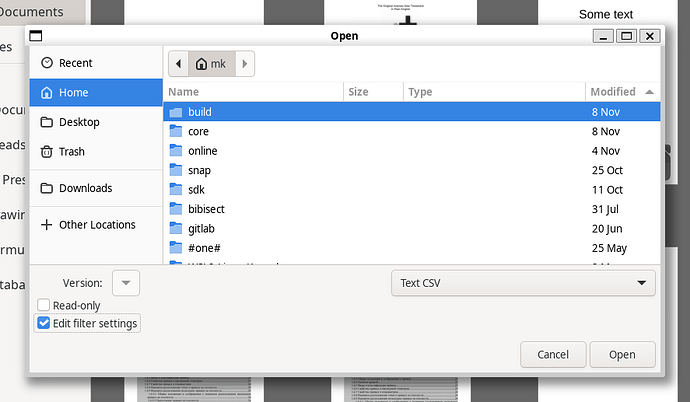Select the build folder row
Image resolution: width=690 pixels, height=402 pixels.
200,112
